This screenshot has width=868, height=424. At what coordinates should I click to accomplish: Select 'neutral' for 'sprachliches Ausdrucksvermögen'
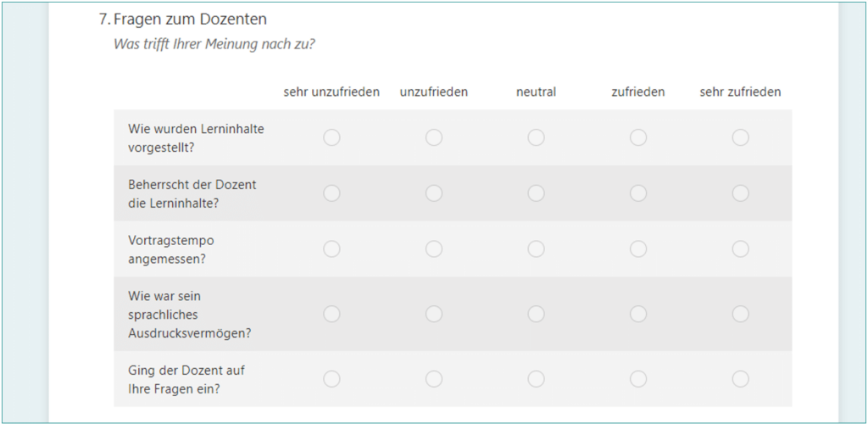pyautogui.click(x=536, y=314)
